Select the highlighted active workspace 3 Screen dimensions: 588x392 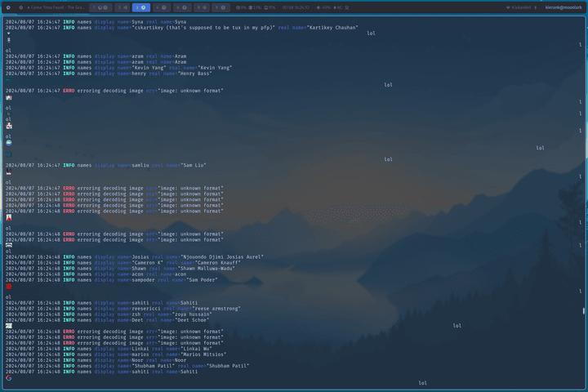(140, 7)
